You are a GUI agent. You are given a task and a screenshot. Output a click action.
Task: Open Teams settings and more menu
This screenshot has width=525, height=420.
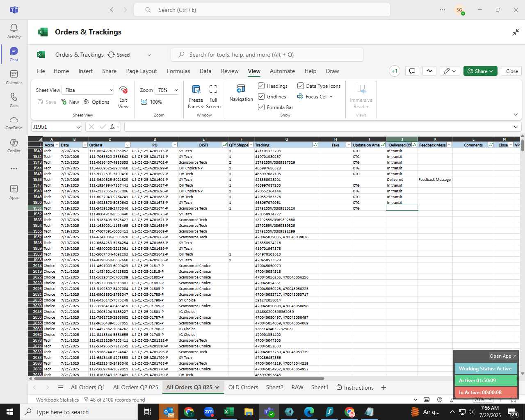[x=443, y=10]
